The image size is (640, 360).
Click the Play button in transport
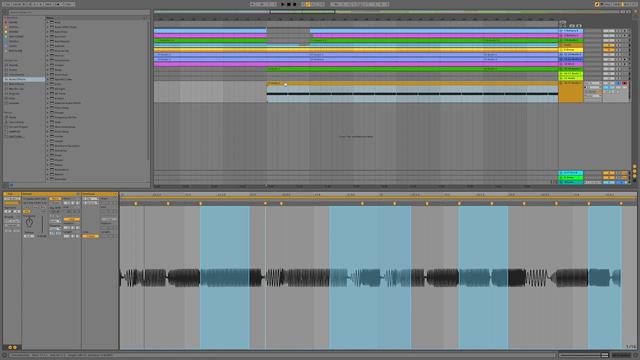[283, 4]
